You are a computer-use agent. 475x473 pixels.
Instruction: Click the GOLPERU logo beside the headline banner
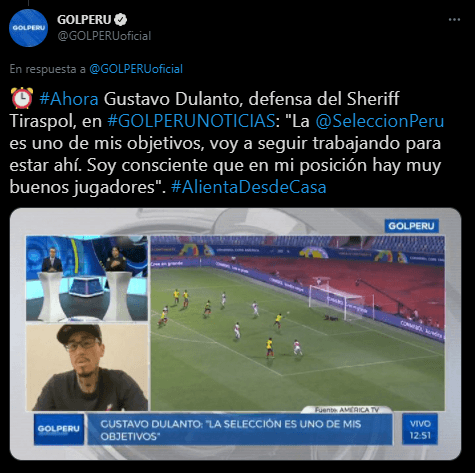pos(59,429)
